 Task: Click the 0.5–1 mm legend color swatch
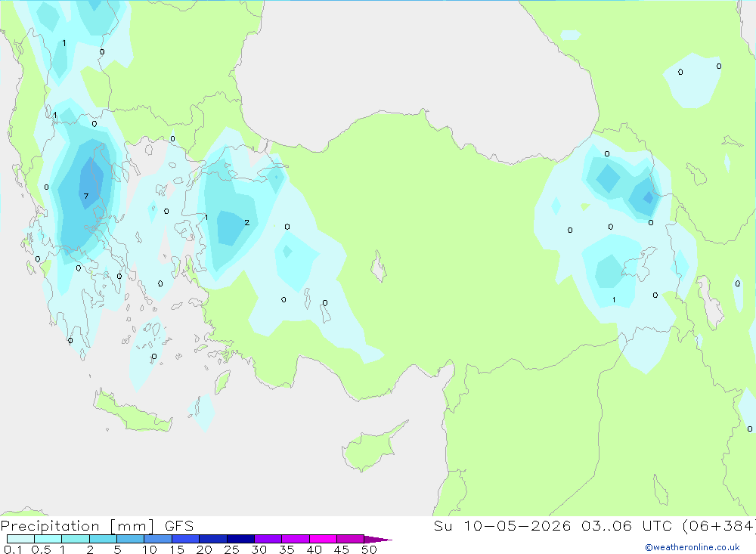(48, 539)
